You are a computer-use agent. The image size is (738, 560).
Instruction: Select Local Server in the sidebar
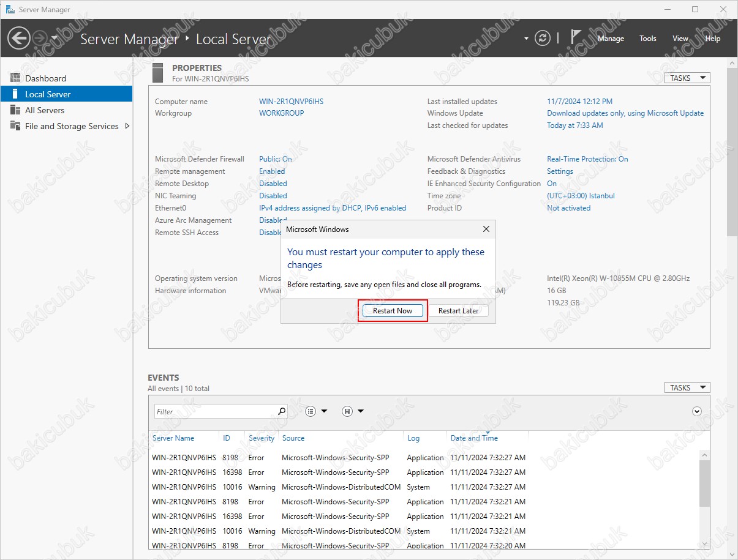[x=66, y=94]
